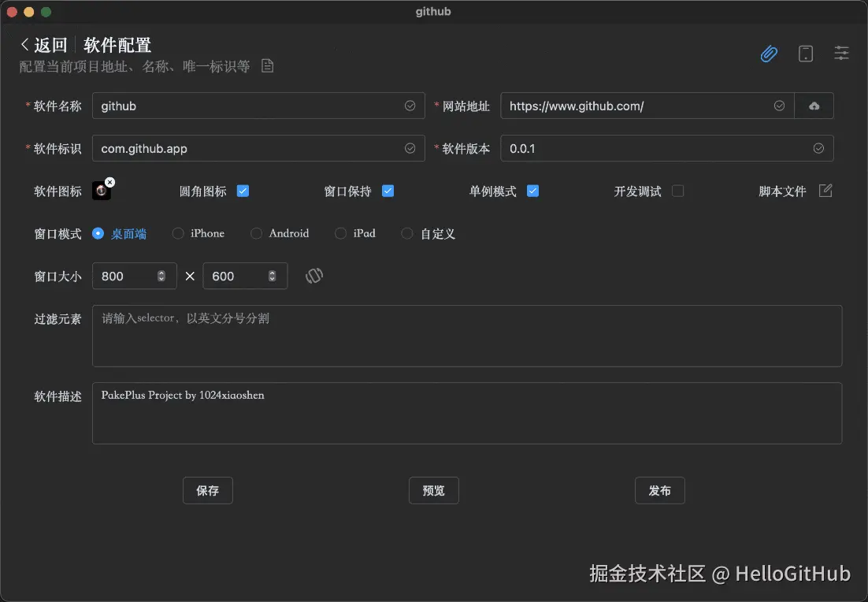
Task: Click the swap icon beside 窗口大小
Action: click(x=313, y=276)
